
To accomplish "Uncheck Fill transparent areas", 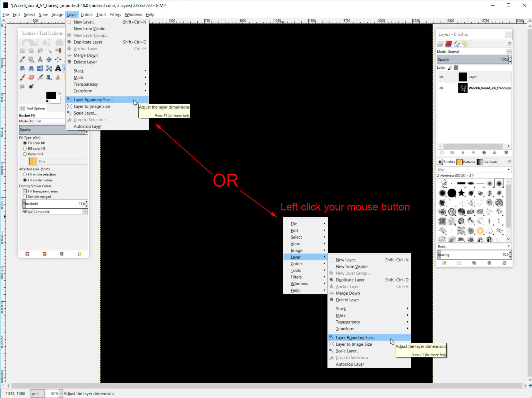I will click(25, 191).
